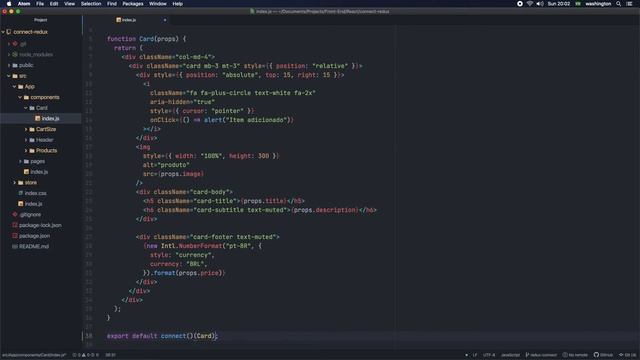Click the Card function name in code
640x360 pixels.
tap(146, 39)
